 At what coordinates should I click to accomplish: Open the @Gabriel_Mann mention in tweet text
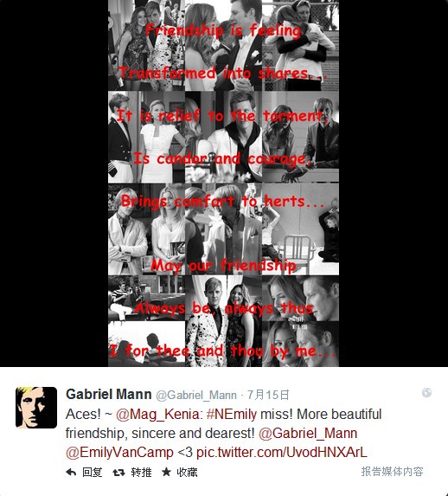[x=308, y=434]
